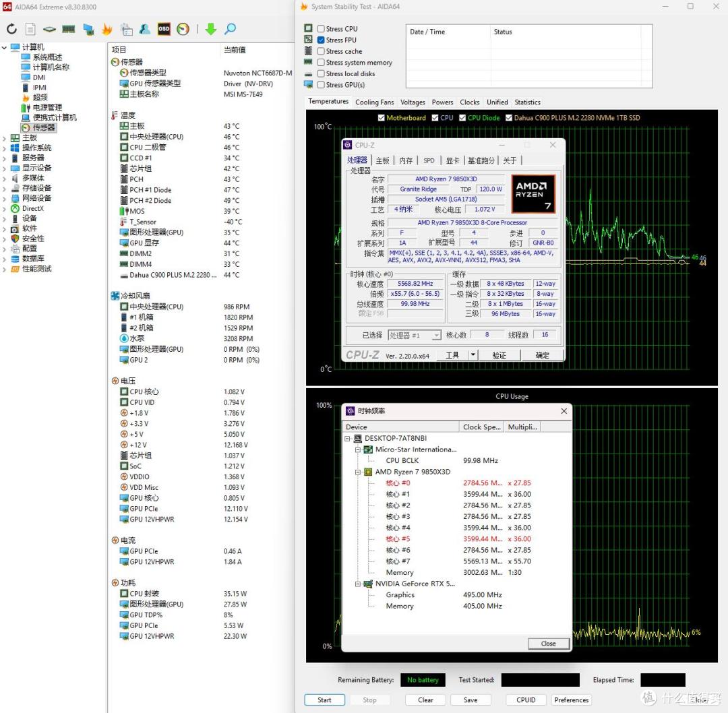Click the Clock Spe... column header
Viewport: 728px width, 713px height.
point(482,427)
